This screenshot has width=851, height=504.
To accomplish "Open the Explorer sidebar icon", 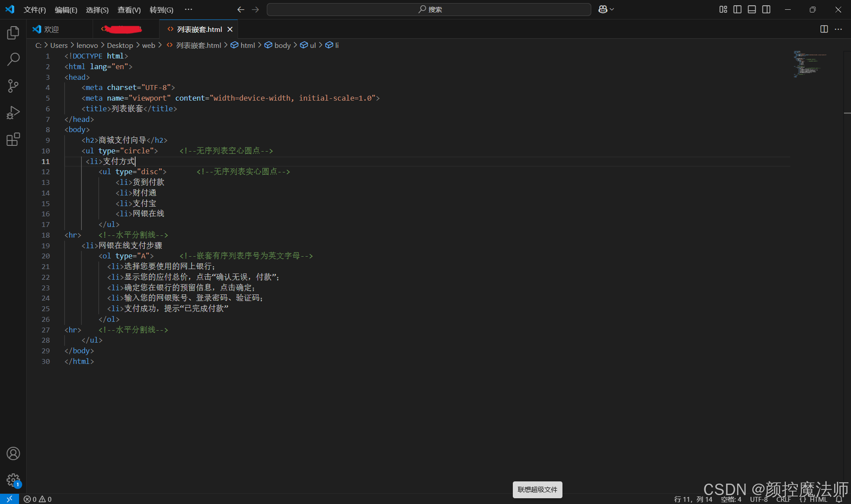I will click(x=13, y=32).
